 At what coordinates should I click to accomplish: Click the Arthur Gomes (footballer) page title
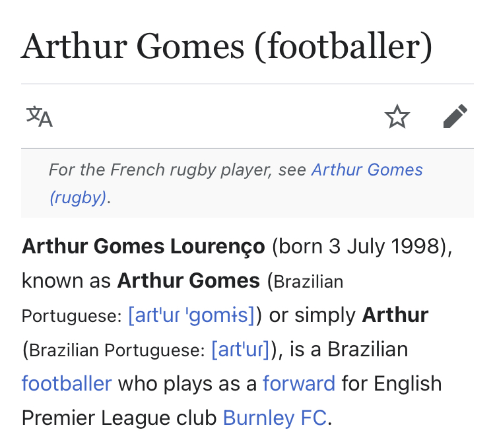(x=226, y=46)
